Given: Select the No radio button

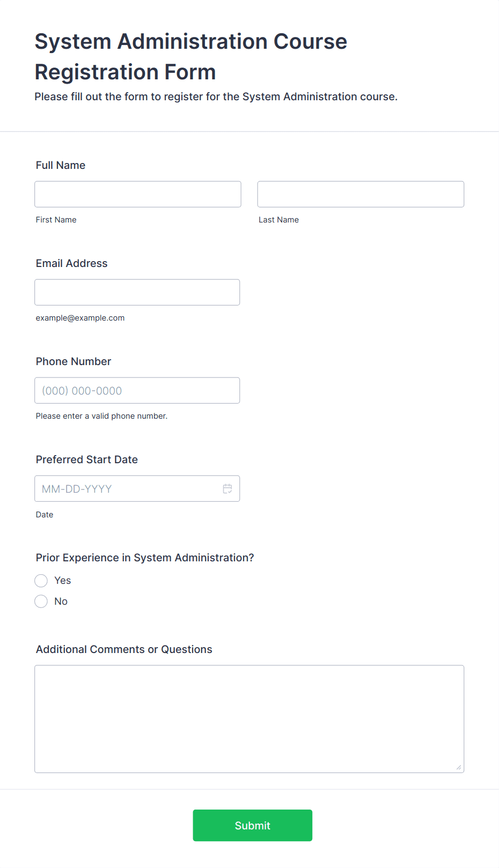Looking at the screenshot, I should click(41, 602).
